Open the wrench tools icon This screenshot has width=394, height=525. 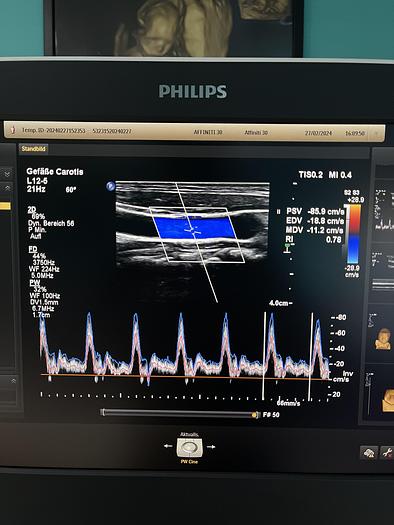pos(387,453)
